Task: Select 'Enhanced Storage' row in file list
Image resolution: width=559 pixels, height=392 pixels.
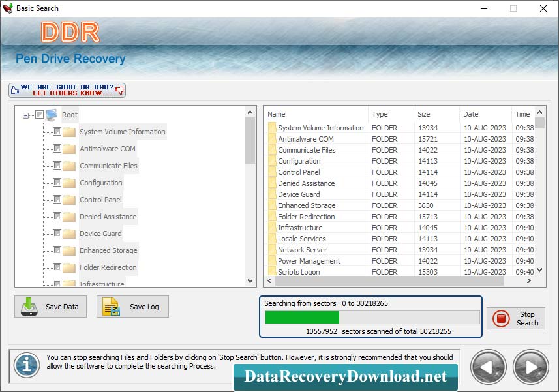Action: [400, 205]
